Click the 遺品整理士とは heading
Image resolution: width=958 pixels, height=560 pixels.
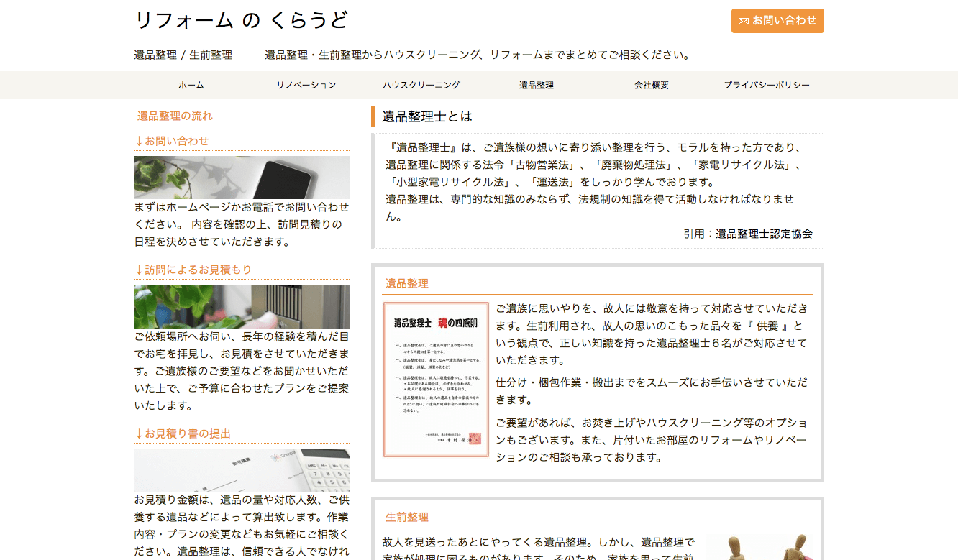pos(427,116)
